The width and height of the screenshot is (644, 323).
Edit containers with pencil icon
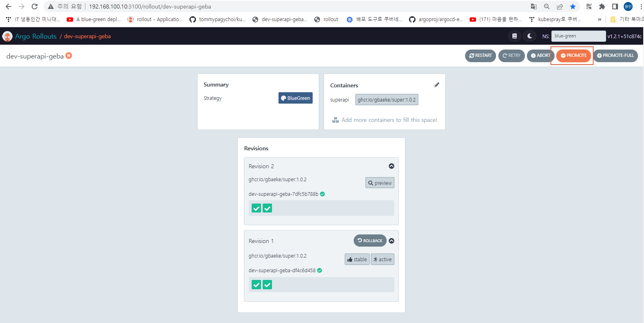point(437,85)
